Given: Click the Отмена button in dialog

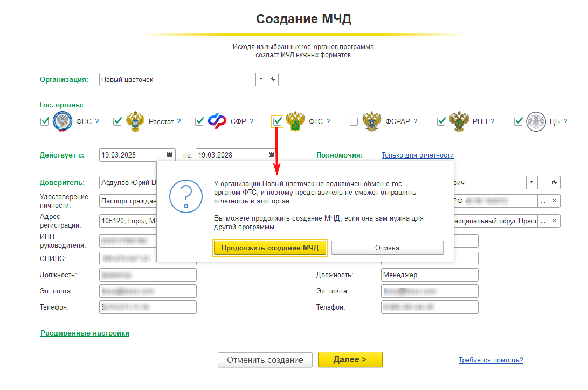Looking at the screenshot, I should (388, 248).
